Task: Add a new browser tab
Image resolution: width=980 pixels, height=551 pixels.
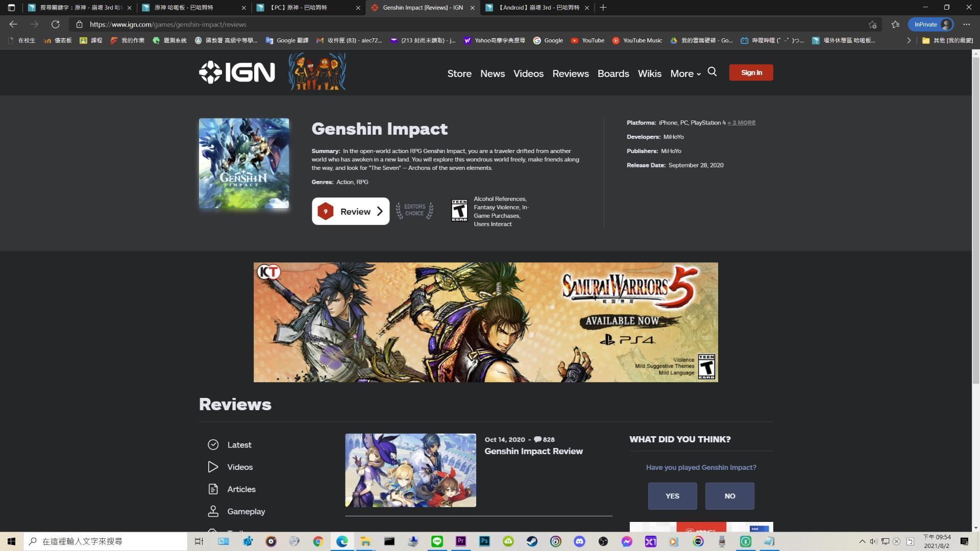Action: [x=603, y=8]
